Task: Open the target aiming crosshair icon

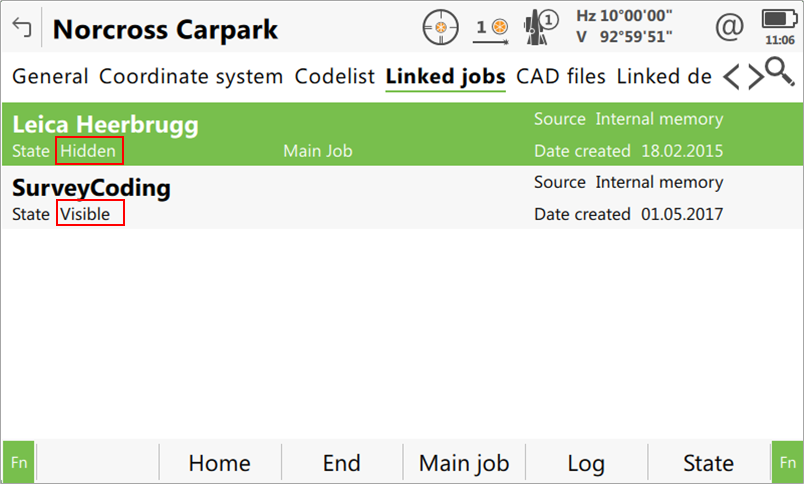Action: click(x=439, y=27)
